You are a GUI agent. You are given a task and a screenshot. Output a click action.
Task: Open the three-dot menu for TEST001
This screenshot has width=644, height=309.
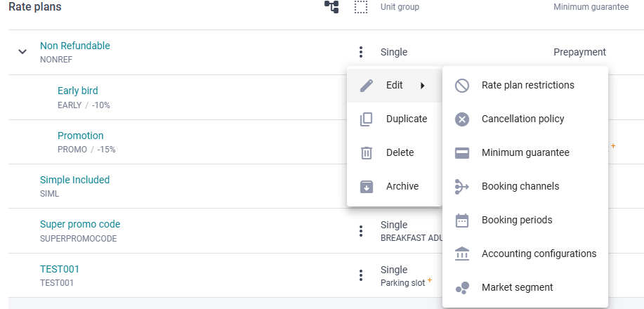360,275
